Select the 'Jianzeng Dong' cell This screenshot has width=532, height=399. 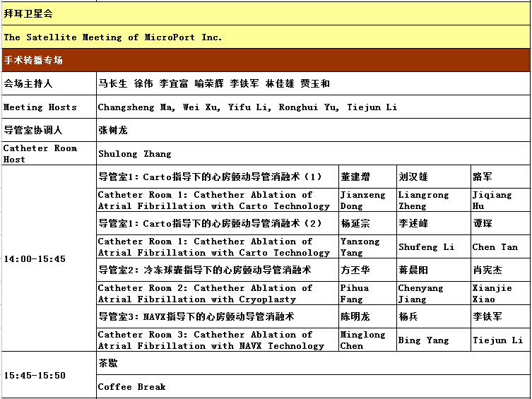[368, 200]
